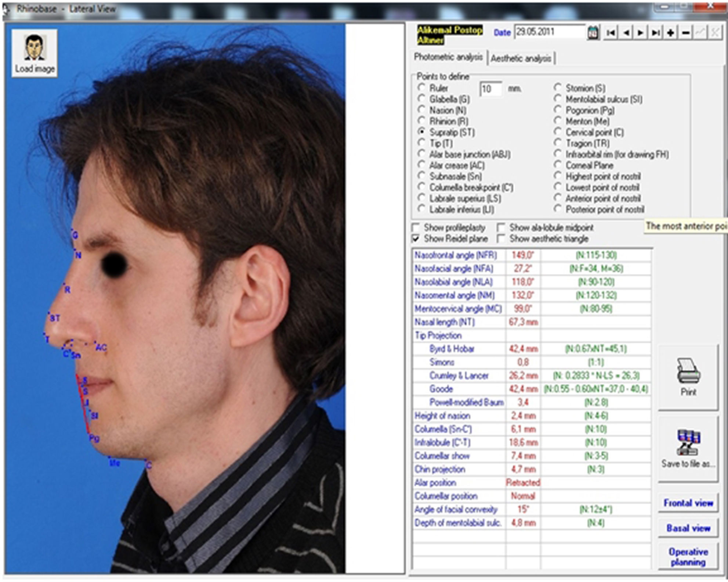
Task: Add new record with plus icon
Action: tap(670, 33)
